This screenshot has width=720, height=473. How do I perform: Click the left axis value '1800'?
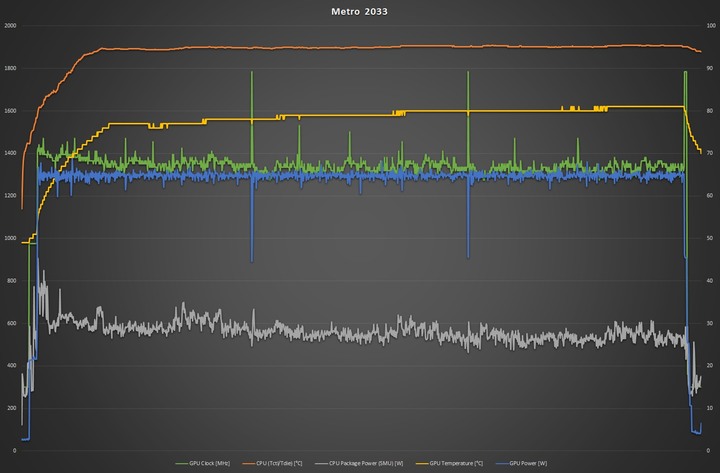pos(10,68)
